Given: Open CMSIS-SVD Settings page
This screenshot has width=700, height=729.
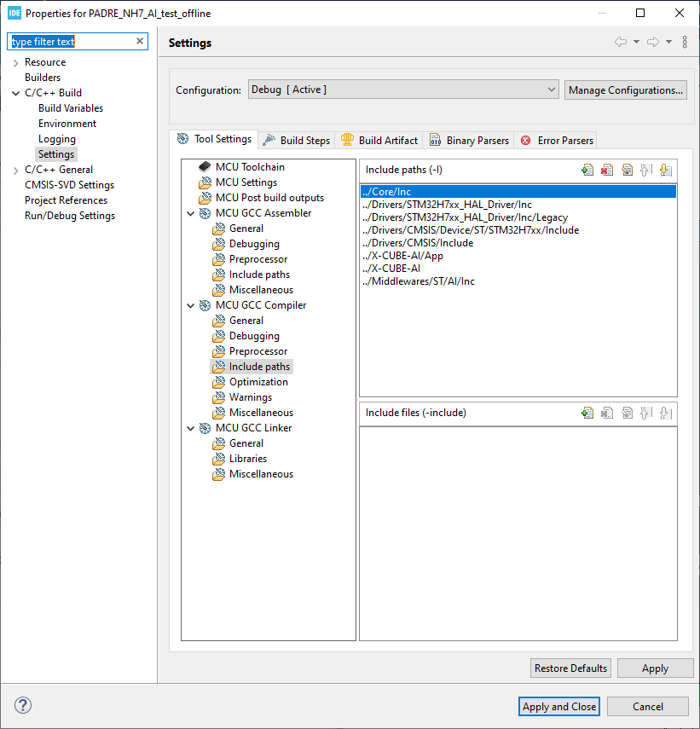Looking at the screenshot, I should [69, 184].
